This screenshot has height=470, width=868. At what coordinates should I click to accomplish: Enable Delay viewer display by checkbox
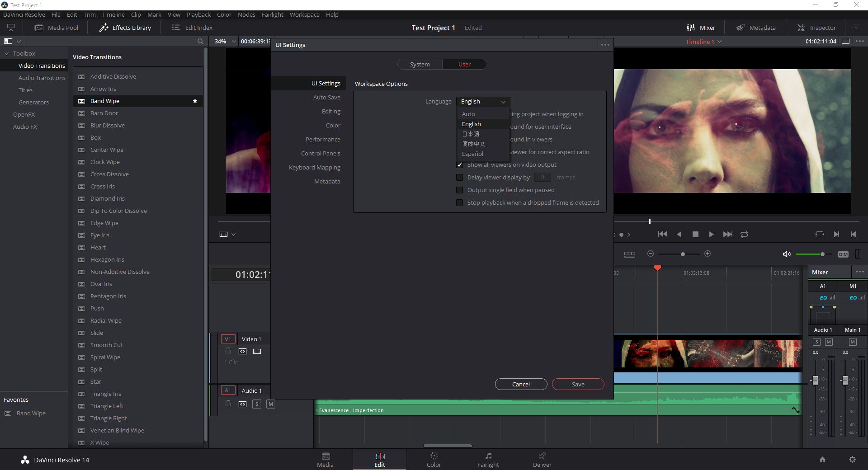pyautogui.click(x=460, y=178)
